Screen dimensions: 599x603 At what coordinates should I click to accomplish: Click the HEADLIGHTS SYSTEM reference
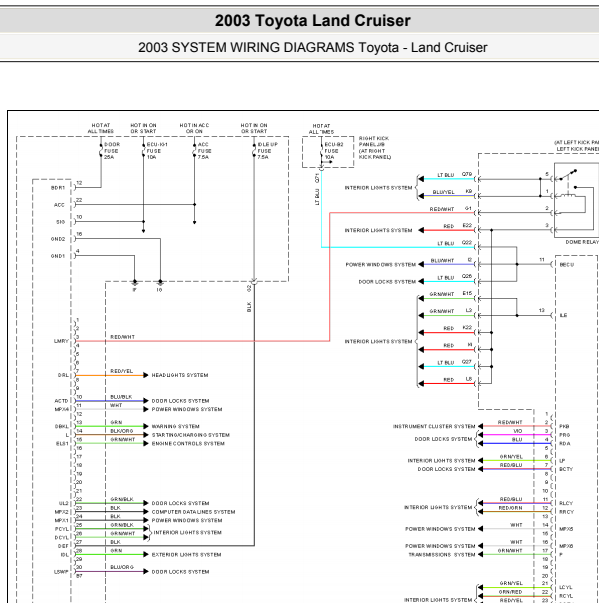pyautogui.click(x=180, y=375)
